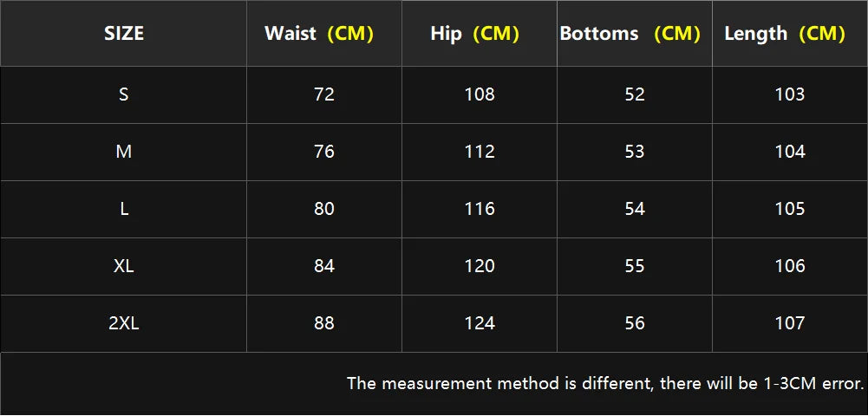
Task: Select the M size row label
Action: pyautogui.click(x=124, y=152)
